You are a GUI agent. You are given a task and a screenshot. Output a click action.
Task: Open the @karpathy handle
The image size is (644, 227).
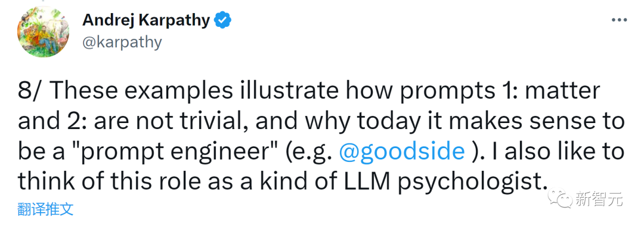[x=122, y=42]
